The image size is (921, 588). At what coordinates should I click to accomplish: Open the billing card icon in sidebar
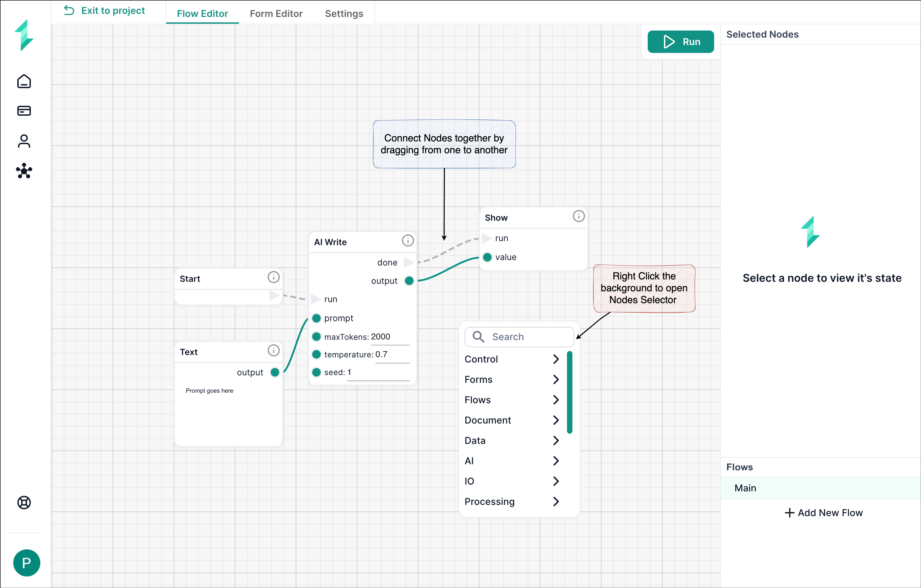point(24,111)
